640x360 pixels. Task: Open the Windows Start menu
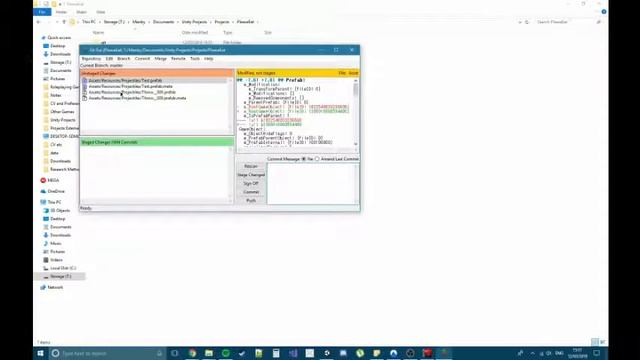(x=40, y=353)
